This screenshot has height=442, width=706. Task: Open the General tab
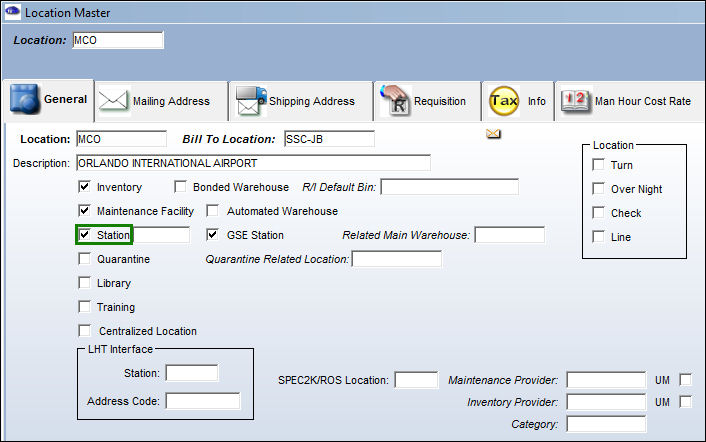[49, 99]
